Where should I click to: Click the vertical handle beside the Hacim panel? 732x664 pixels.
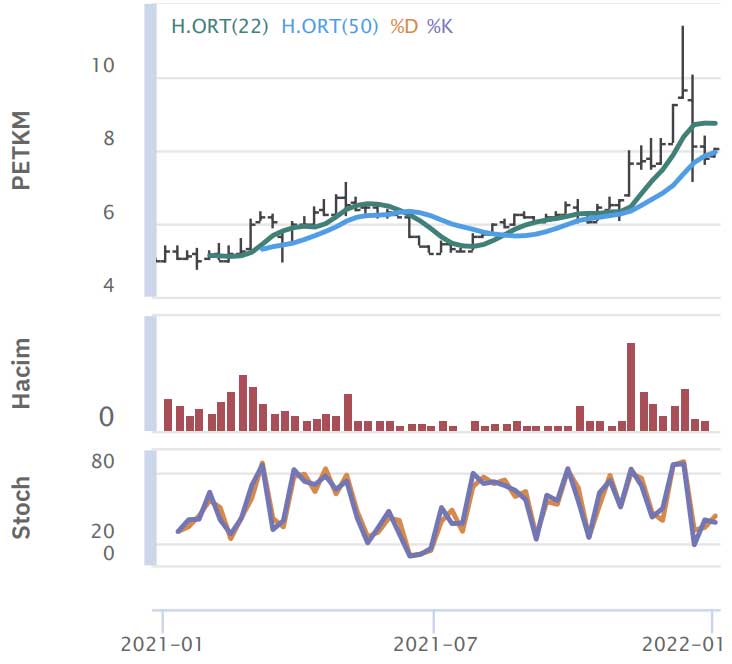pyautogui.click(x=150, y=374)
